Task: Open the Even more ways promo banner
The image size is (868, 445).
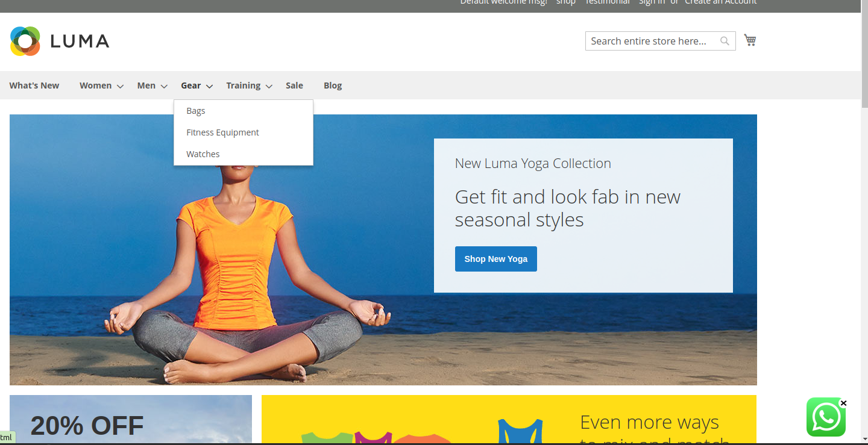Action: point(509,420)
